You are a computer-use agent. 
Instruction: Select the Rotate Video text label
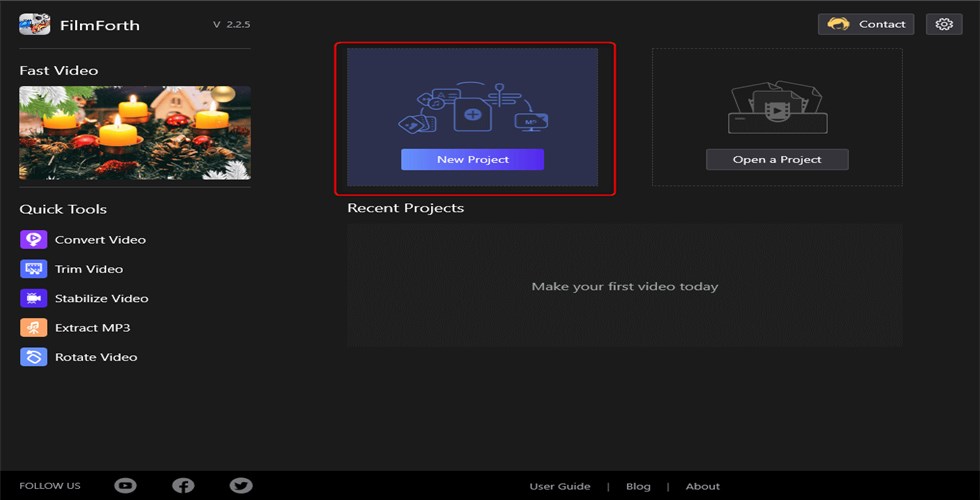96,358
